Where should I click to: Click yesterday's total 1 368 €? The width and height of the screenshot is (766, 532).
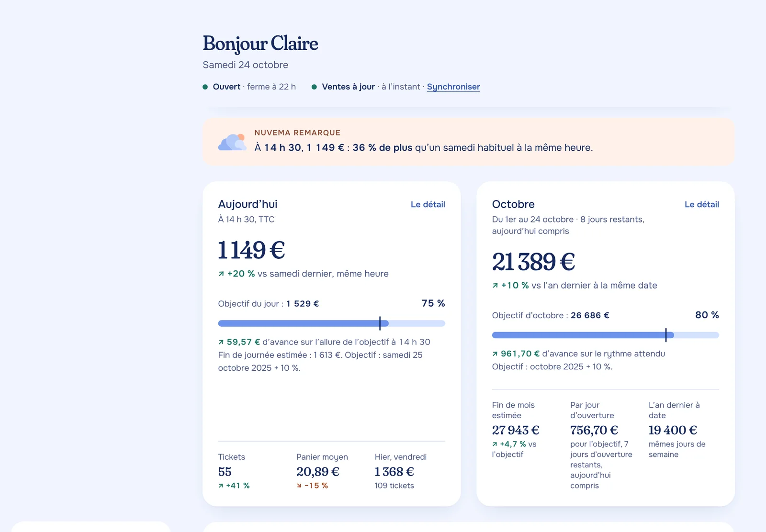click(394, 472)
